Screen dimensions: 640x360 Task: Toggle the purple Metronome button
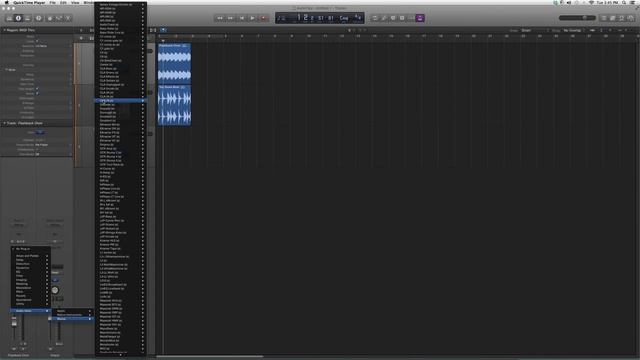click(x=420, y=18)
